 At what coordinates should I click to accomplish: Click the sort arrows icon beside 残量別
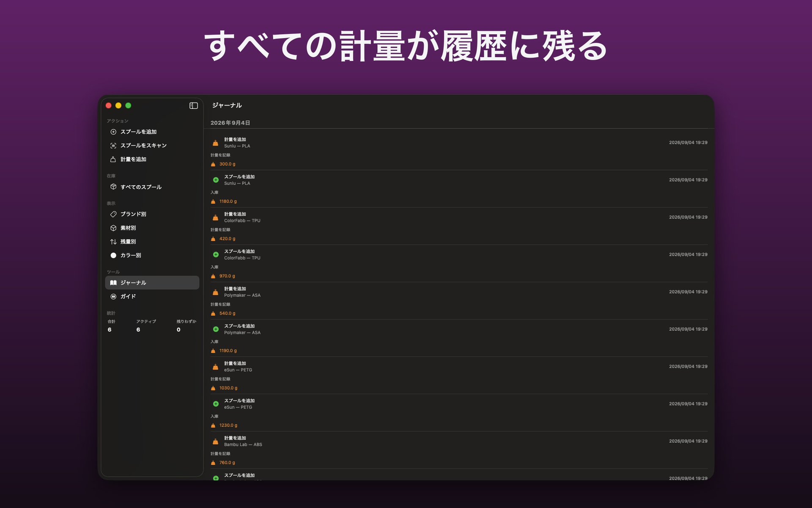pyautogui.click(x=113, y=242)
